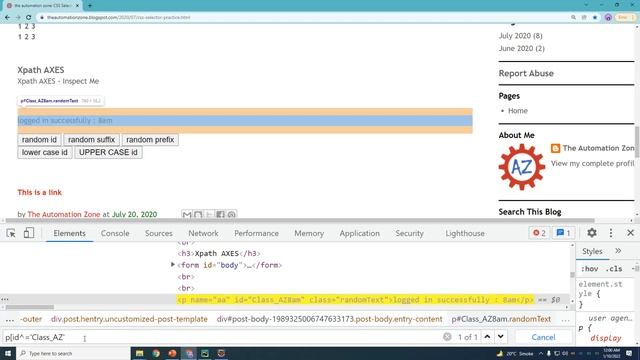Select the h3 Xpath AXES node
The height and width of the screenshot is (360, 640).
pos(219,253)
